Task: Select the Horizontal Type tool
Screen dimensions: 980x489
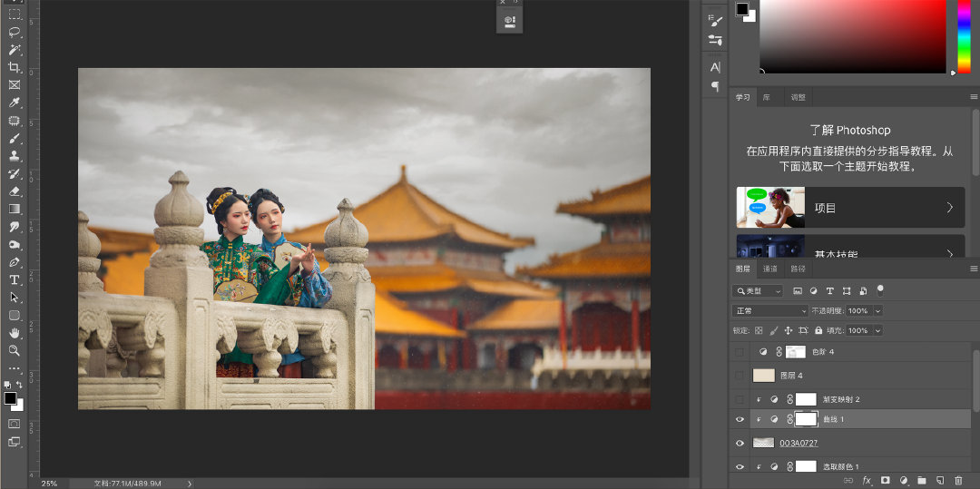Action: pyautogui.click(x=14, y=279)
